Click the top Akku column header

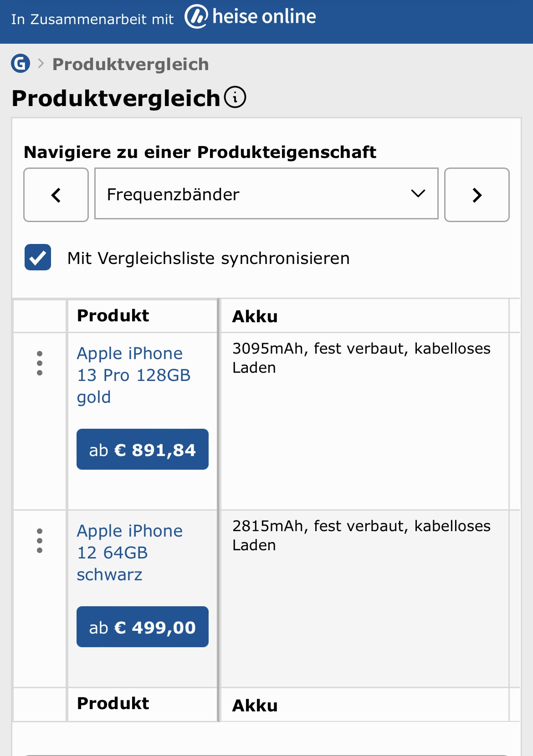[x=255, y=316]
